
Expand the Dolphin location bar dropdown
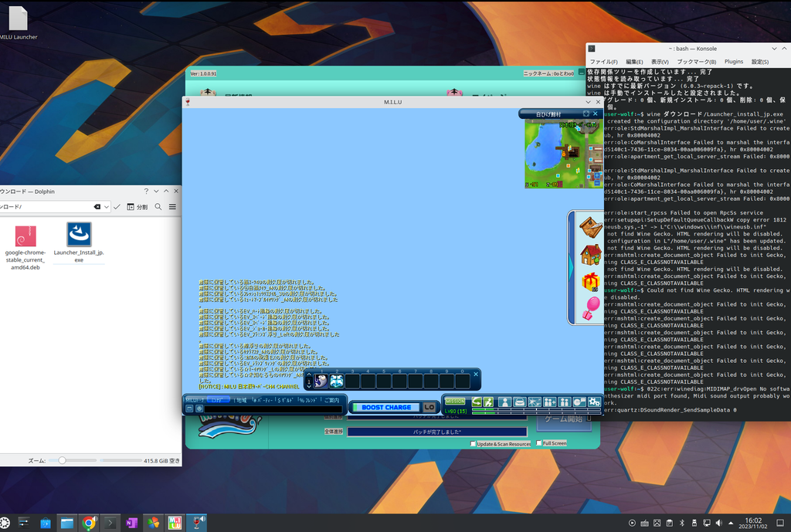(x=107, y=207)
